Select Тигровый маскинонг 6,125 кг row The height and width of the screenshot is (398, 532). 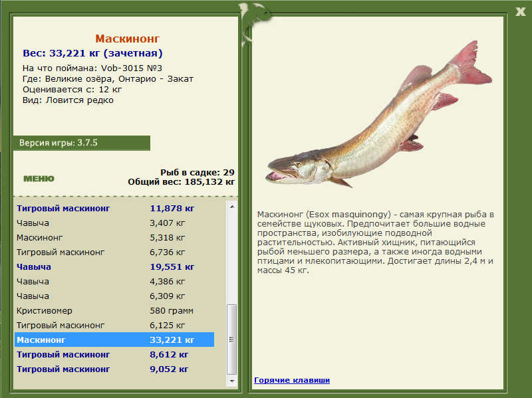(x=114, y=325)
